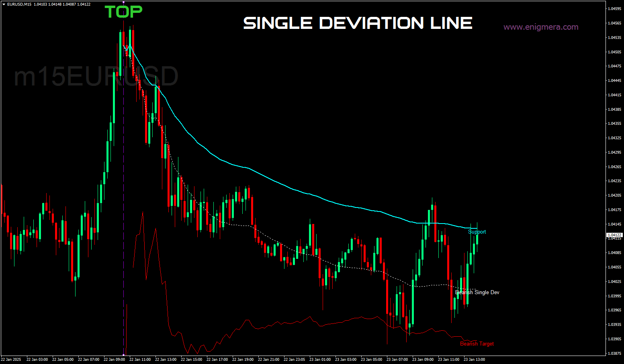This screenshot has width=624, height=364.
Task: Click the 1.04235 price axis label
Action: tap(615, 181)
